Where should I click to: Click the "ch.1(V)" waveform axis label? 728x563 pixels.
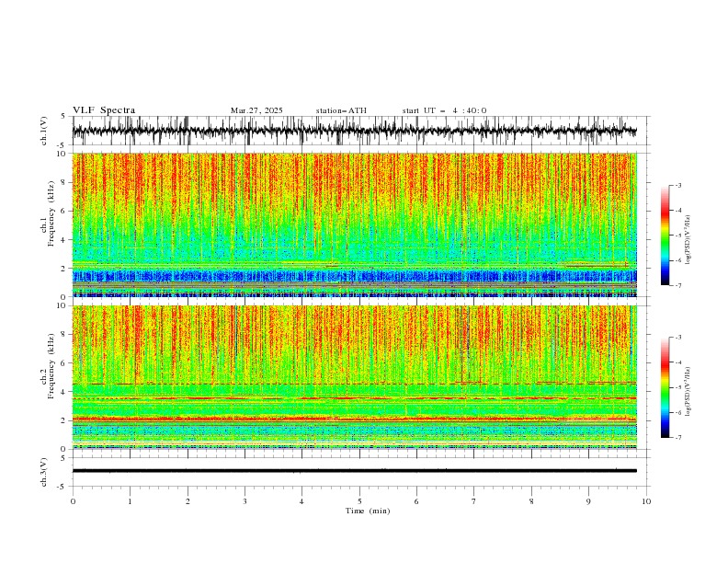[44, 131]
